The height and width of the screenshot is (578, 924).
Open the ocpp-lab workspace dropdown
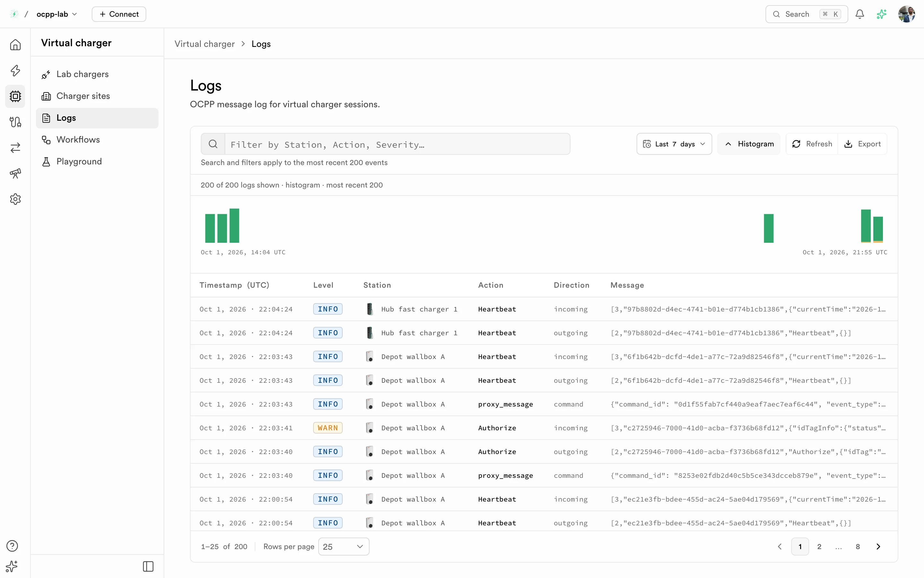[56, 14]
